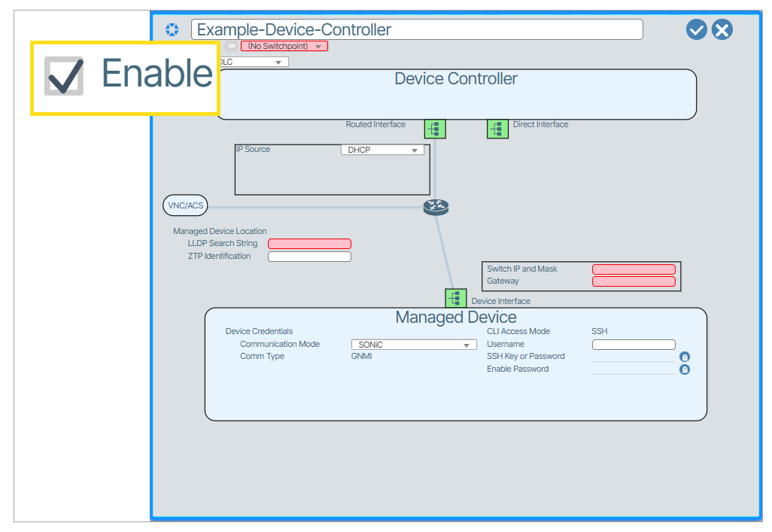This screenshot has height=532, width=772.
Task: Open the No Switchpoint dropdown
Action: pyautogui.click(x=284, y=46)
